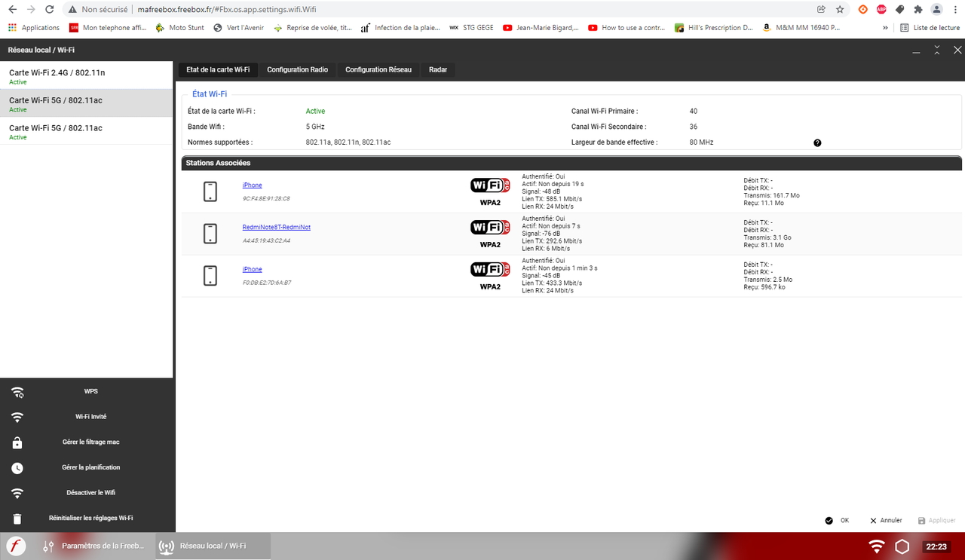Screen dimensions: 965x560
Task: Click the 22:23 clock display
Action: (x=936, y=546)
